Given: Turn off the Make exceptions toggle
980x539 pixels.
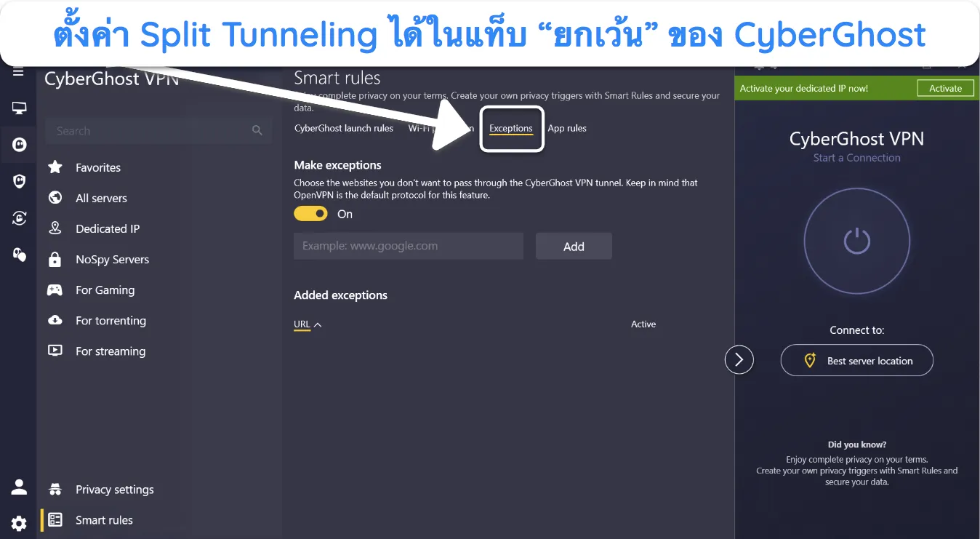Looking at the screenshot, I should pos(311,214).
